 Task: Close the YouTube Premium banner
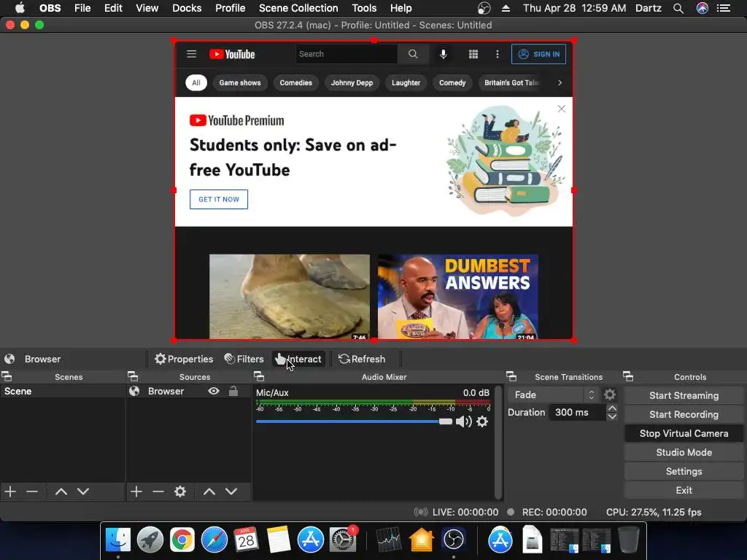562,109
